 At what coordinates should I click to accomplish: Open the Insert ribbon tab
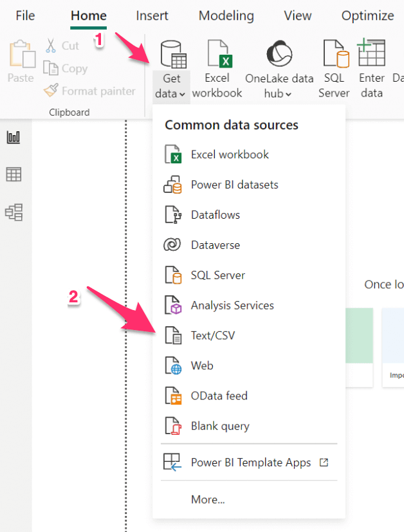tap(152, 15)
